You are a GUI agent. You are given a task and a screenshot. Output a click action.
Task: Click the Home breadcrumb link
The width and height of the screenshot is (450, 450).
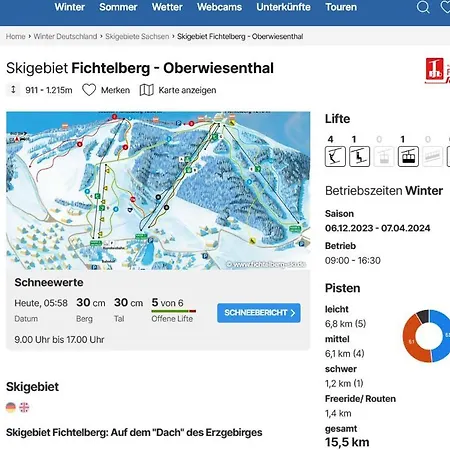click(x=15, y=36)
